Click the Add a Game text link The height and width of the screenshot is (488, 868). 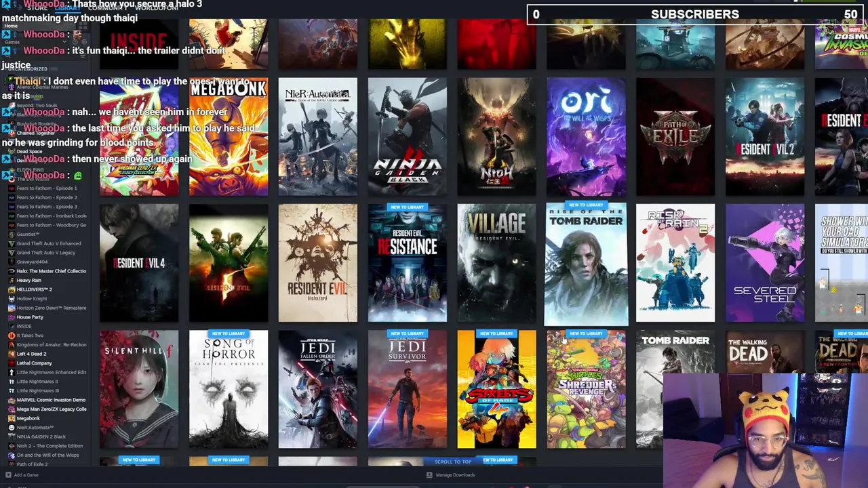pos(26,475)
